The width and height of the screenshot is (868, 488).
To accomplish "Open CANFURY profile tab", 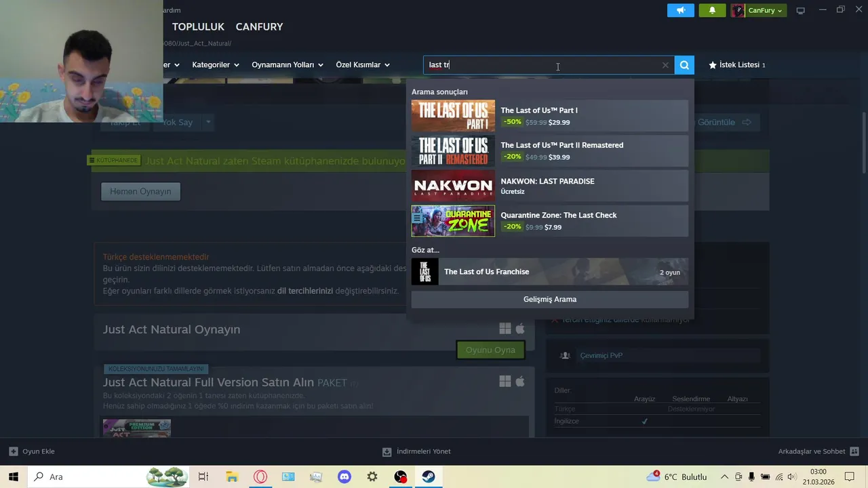I will [x=259, y=26].
